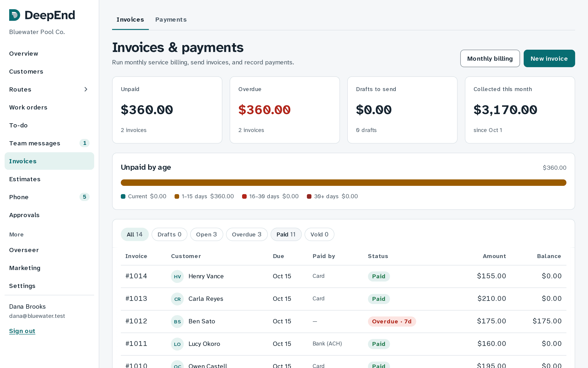Click Lucy Okoro's LO avatar

(x=177, y=344)
